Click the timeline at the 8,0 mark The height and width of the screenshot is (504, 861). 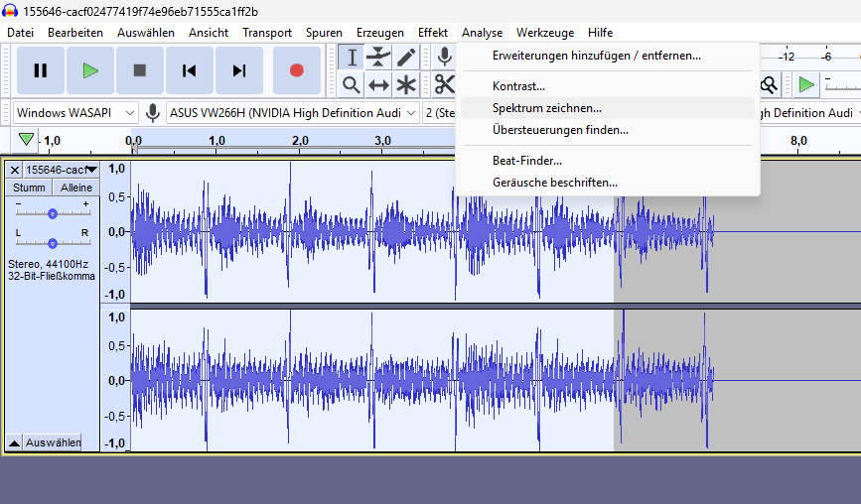[x=799, y=141]
